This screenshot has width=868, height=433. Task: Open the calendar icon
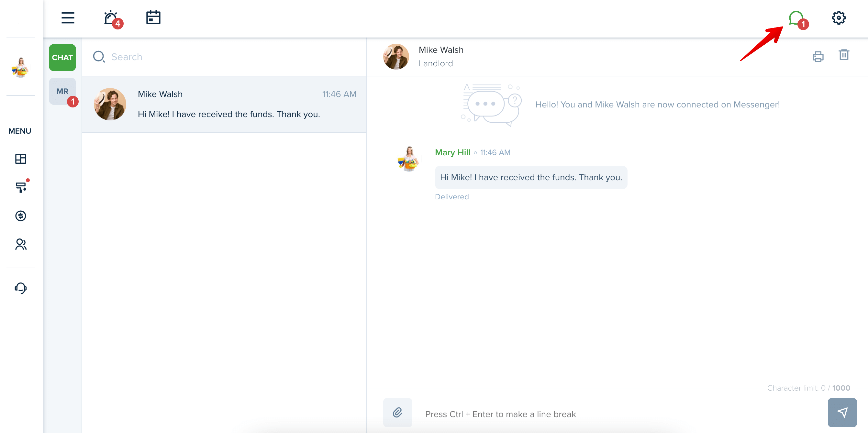pos(153,17)
